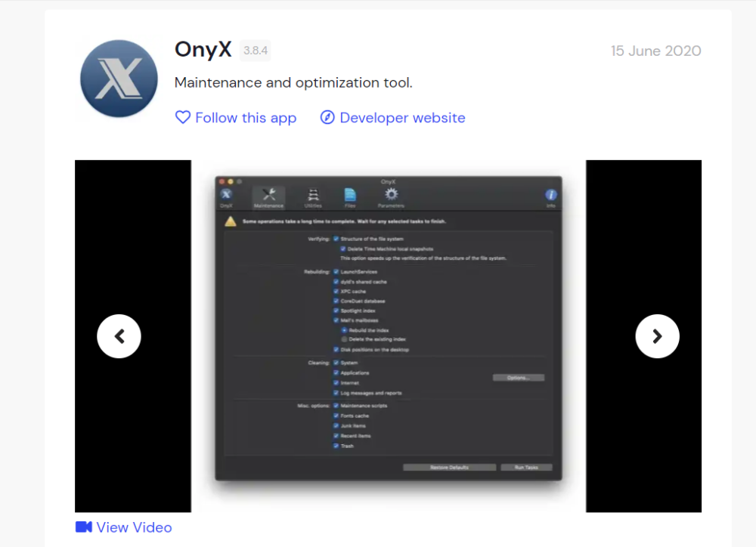This screenshot has width=756, height=547.
Task: Toggle the Maintenance scripts checkbox
Action: pyautogui.click(x=336, y=405)
